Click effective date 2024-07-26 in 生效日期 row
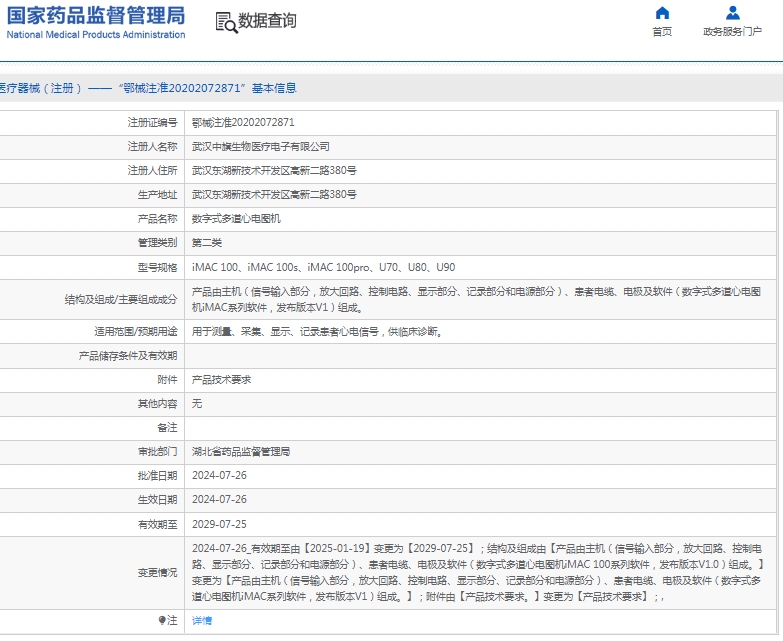The image size is (783, 641). coord(219,499)
